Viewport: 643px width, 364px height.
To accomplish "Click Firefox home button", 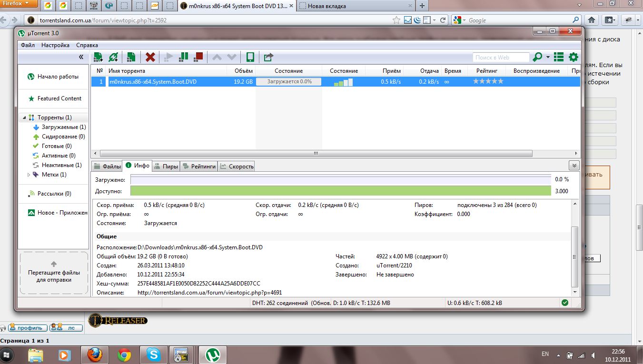I will pos(592,20).
